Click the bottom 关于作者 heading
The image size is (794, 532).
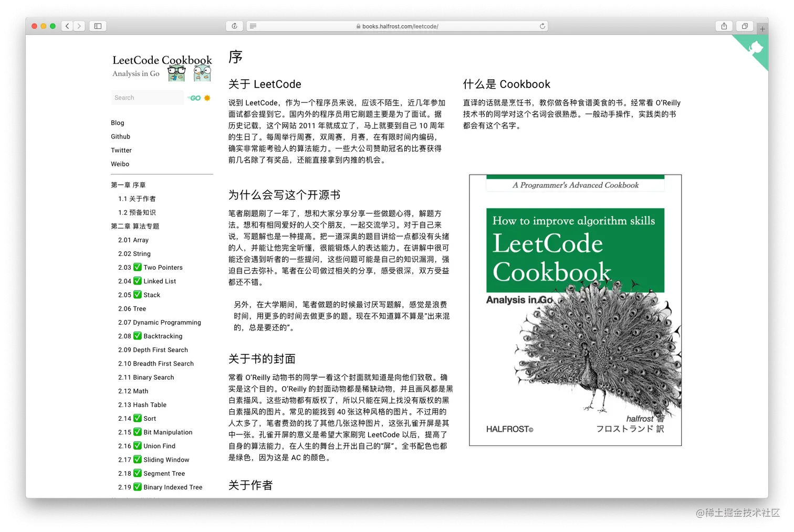tap(250, 485)
